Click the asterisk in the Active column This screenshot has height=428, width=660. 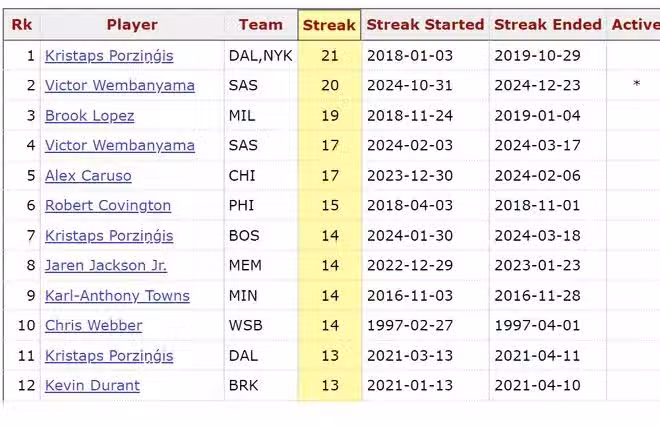pyautogui.click(x=636, y=86)
